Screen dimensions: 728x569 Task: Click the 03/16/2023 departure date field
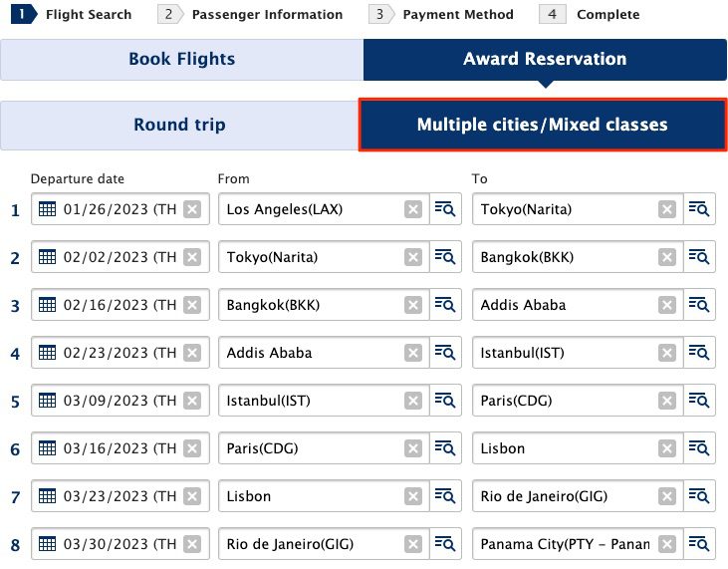click(121, 448)
